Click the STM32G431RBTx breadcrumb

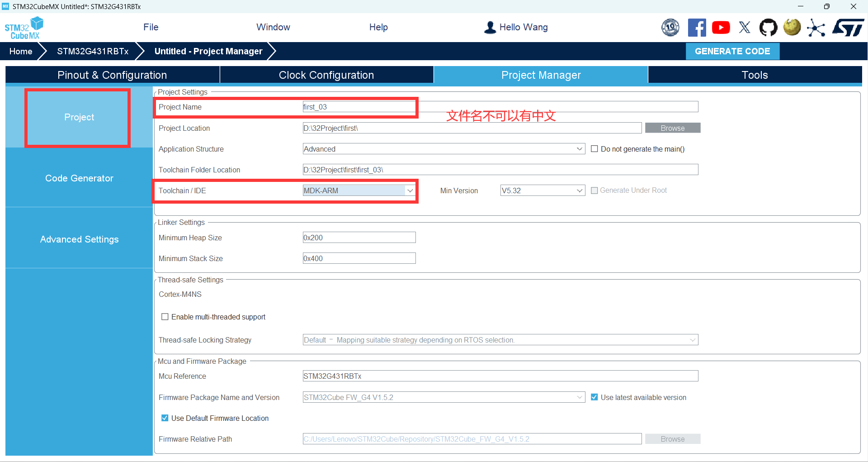pos(93,51)
